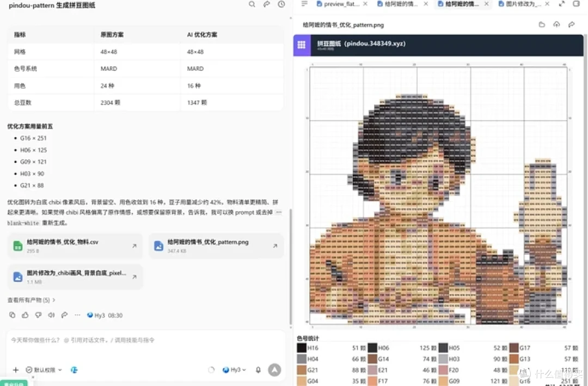Screen dimensions: 588x386
Task: Click the G17 dark brown swatch
Action: coord(514,348)
